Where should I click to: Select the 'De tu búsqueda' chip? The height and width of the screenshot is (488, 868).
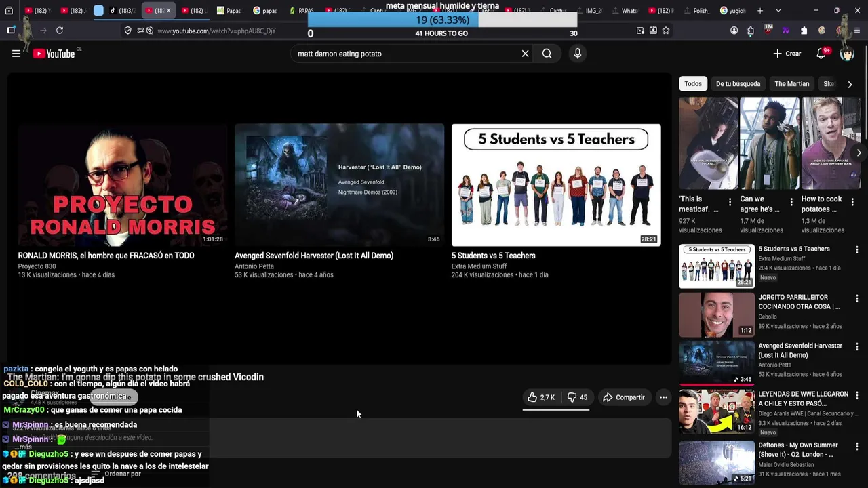pos(738,84)
